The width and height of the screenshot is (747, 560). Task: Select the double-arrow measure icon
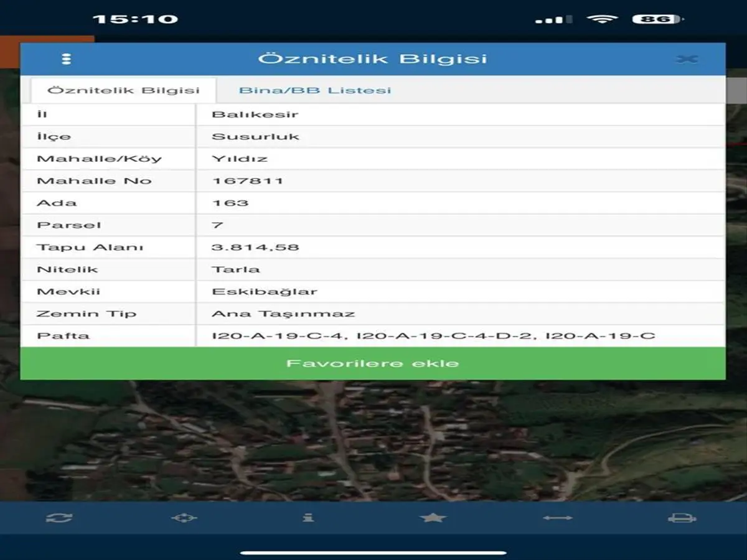557,518
